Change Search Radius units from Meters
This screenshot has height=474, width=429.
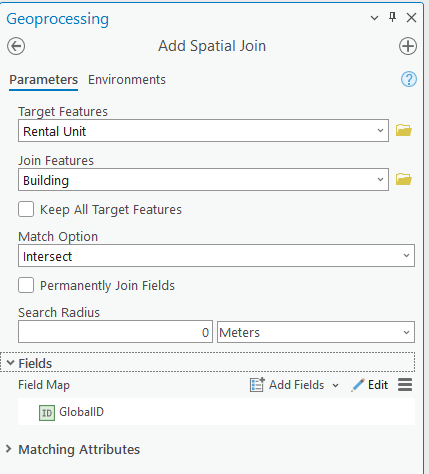coord(316,332)
